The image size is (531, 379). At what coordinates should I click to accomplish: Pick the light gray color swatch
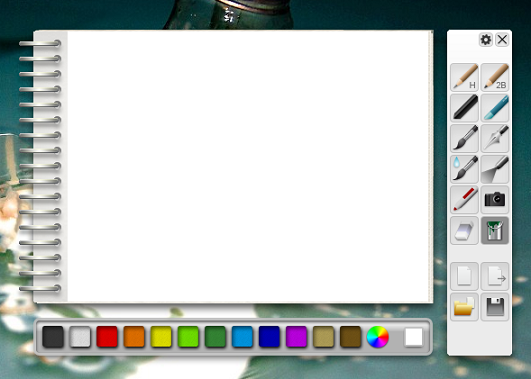(80, 337)
